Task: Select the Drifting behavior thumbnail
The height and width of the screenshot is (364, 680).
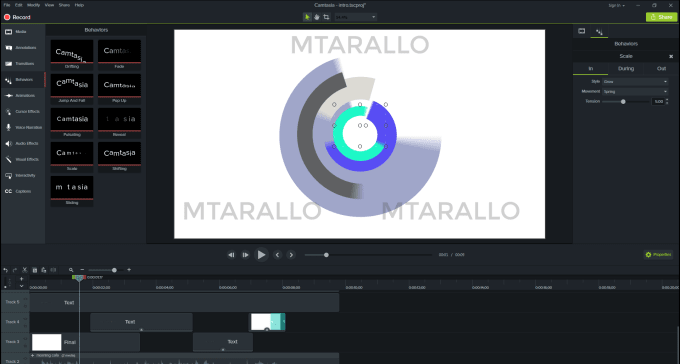Action: pos(72,55)
